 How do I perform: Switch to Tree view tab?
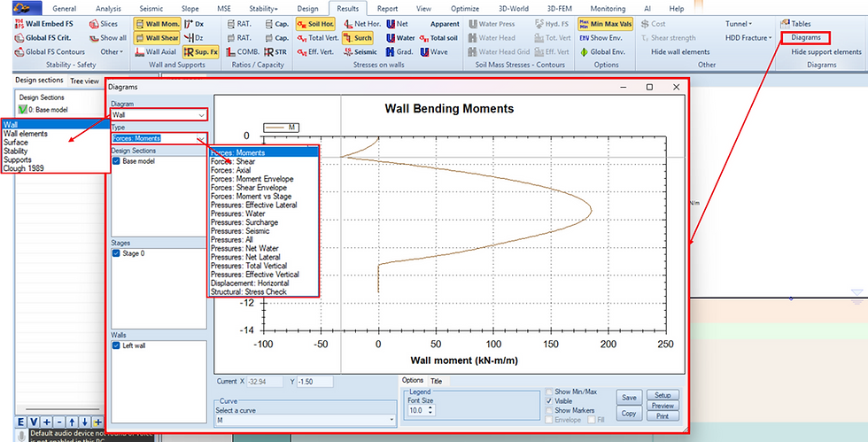84,81
